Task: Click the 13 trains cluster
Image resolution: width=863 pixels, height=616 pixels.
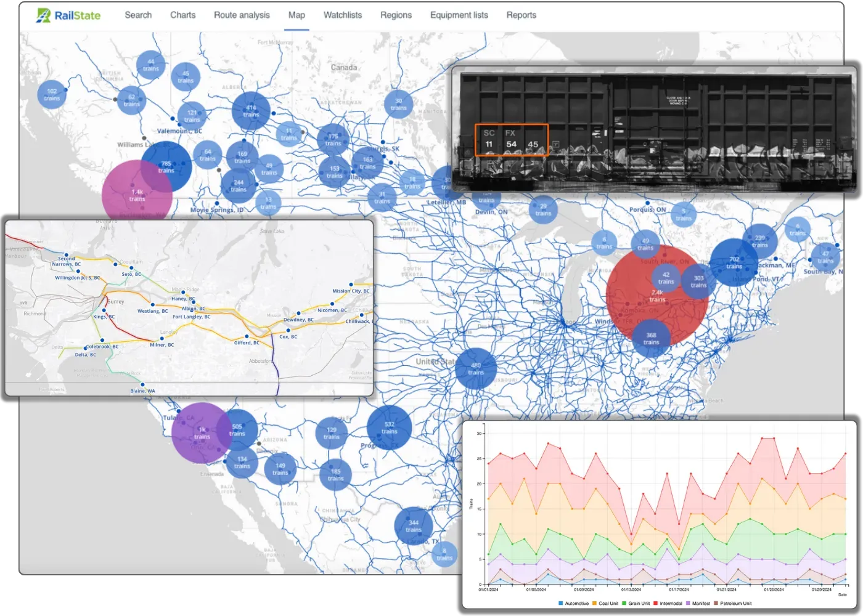Action: pos(268,203)
